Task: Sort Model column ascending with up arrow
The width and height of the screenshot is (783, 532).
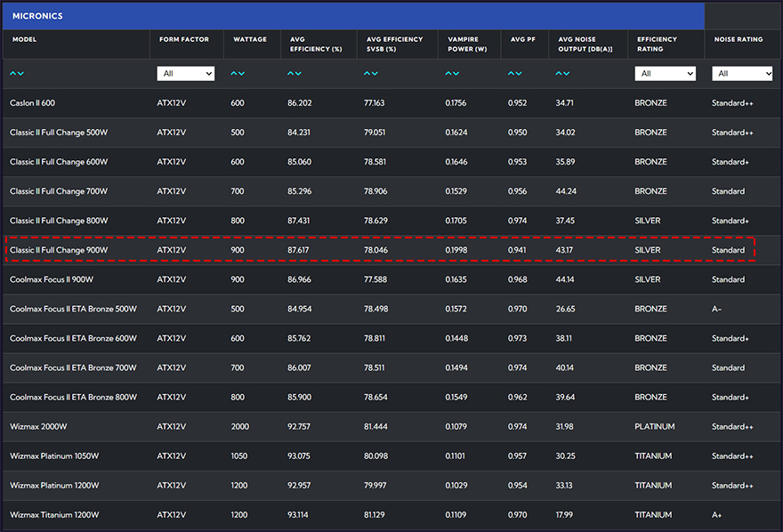Action: pos(13,73)
